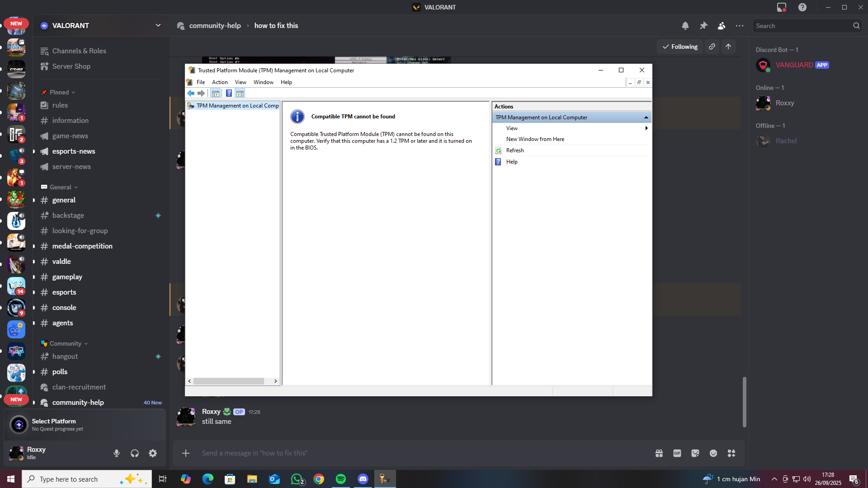Mute the microphone
This screenshot has height=488, width=868.
pos(117,453)
